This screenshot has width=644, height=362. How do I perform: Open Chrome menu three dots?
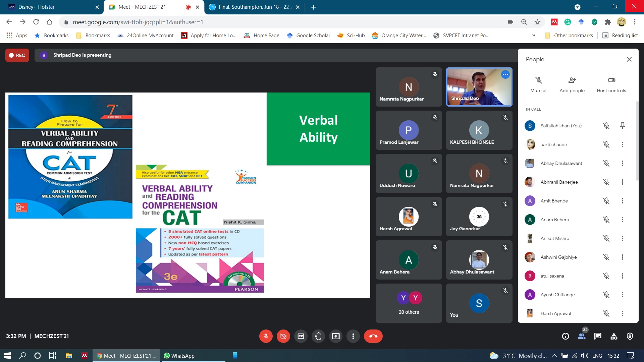point(635,22)
